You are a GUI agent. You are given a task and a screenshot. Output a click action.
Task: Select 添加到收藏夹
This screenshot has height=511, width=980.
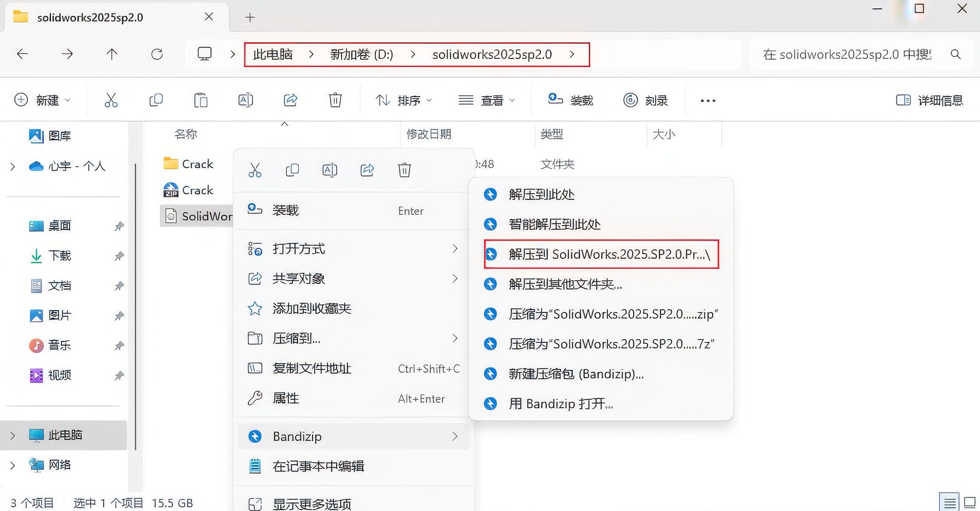(354, 308)
